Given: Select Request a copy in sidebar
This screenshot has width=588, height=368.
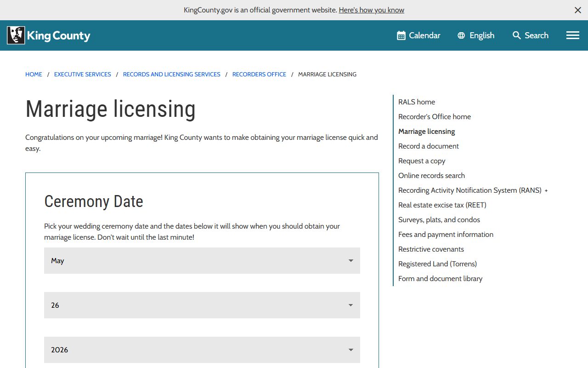Looking at the screenshot, I should click(422, 161).
